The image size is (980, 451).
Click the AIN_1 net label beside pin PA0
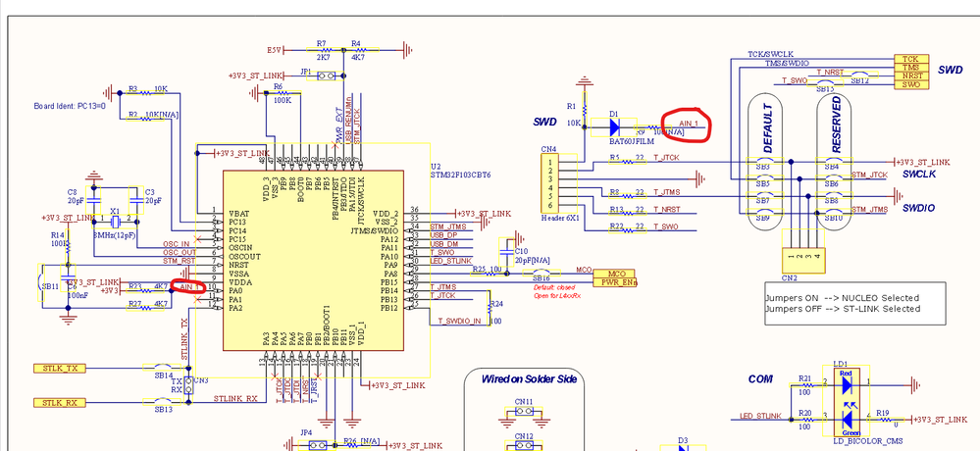click(189, 286)
